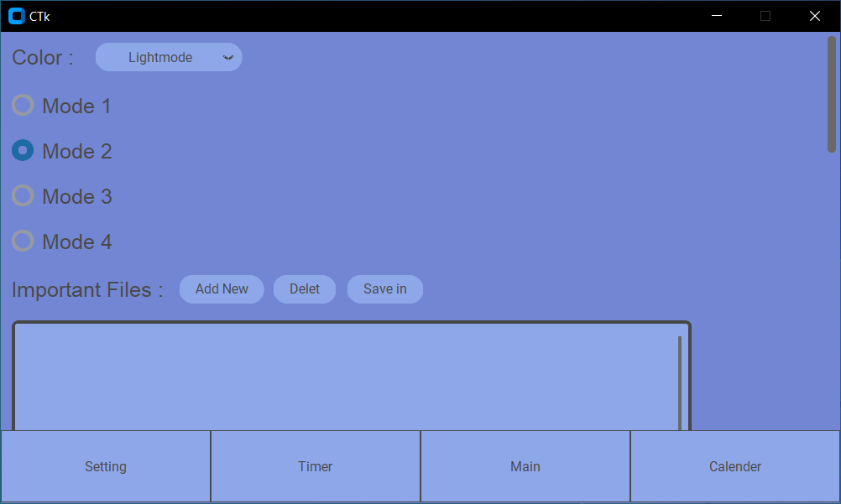Open the Calender tab
The width and height of the screenshot is (841, 504).
(x=735, y=466)
